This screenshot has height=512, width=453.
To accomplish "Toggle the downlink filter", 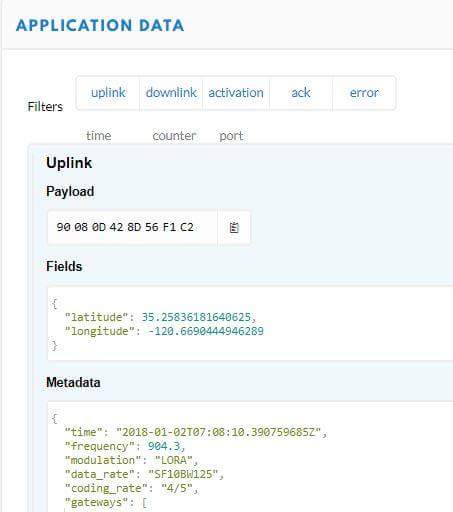I will point(171,93).
